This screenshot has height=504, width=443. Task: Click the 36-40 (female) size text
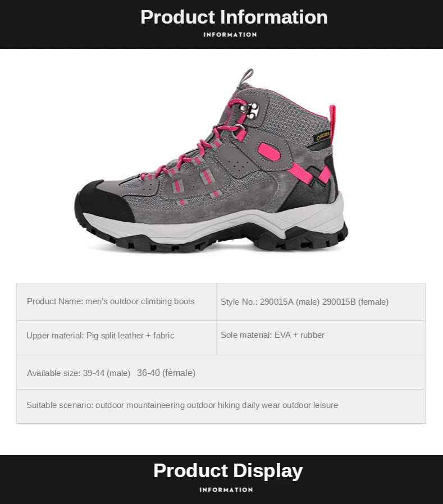[166, 373]
